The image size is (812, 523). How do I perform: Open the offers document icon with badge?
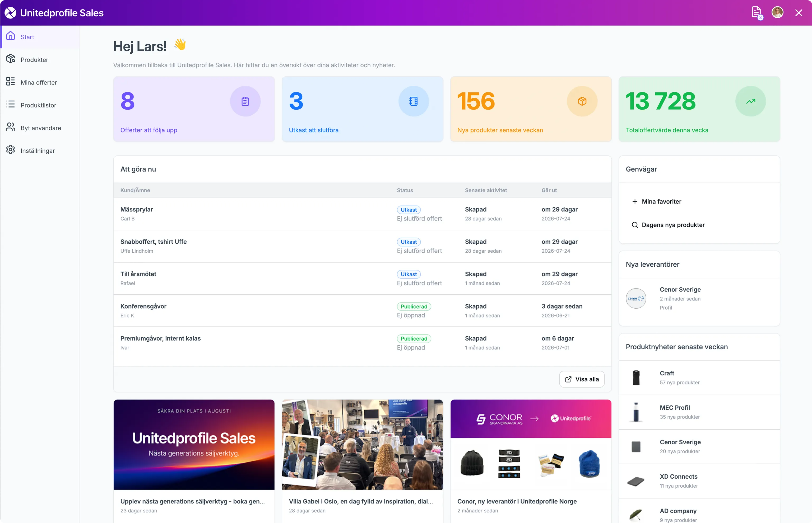(x=756, y=13)
